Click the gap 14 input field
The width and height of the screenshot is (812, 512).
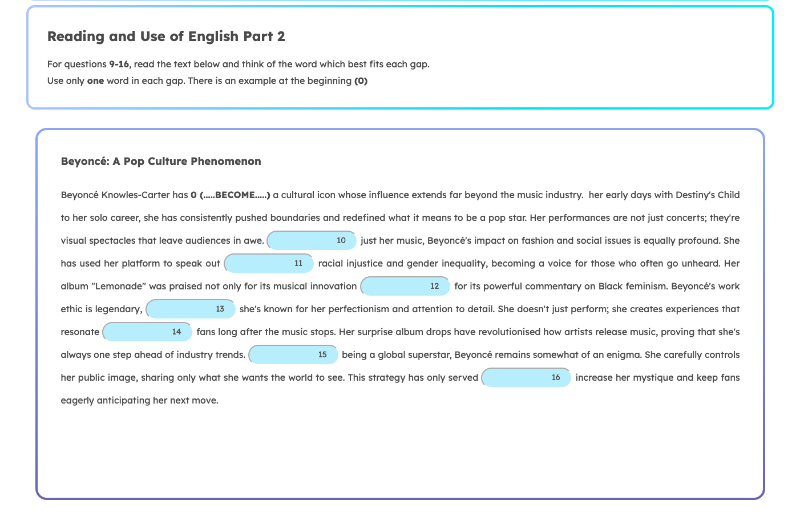pos(147,332)
